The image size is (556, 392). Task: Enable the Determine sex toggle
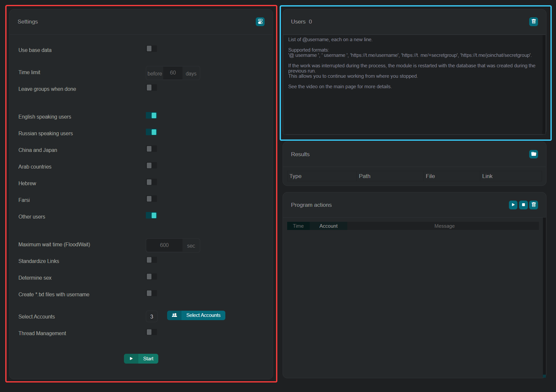pyautogui.click(x=151, y=277)
